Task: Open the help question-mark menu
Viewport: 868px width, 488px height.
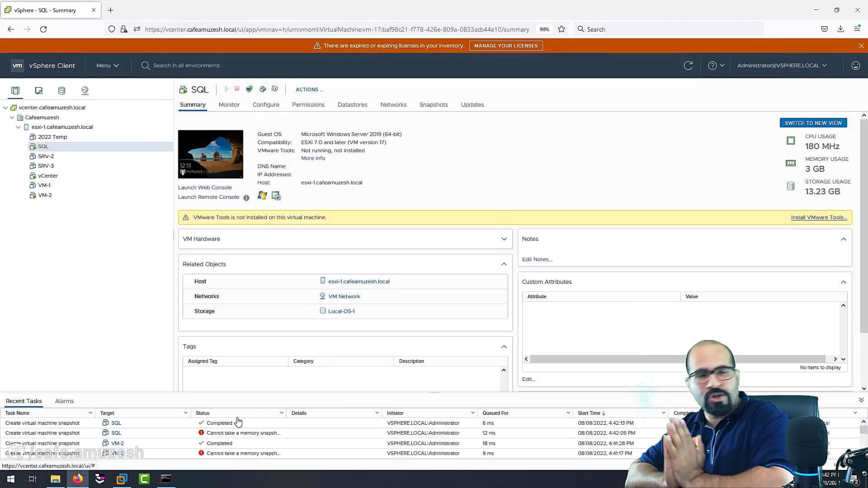Action: pyautogui.click(x=716, y=66)
